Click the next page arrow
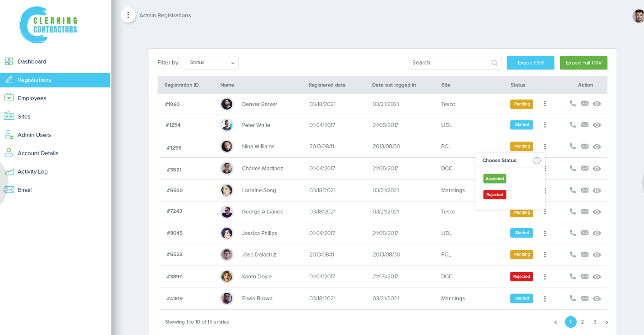644x335 pixels. [x=607, y=322]
